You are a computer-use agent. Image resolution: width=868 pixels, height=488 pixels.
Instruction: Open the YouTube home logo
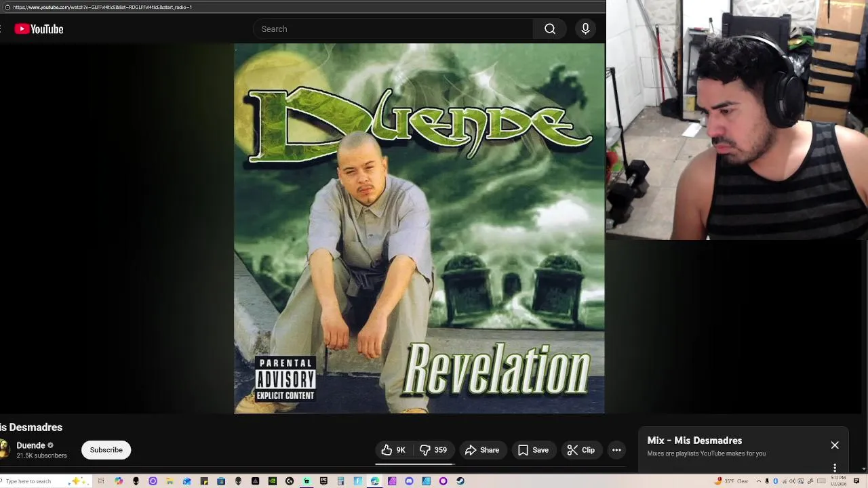pos(39,29)
